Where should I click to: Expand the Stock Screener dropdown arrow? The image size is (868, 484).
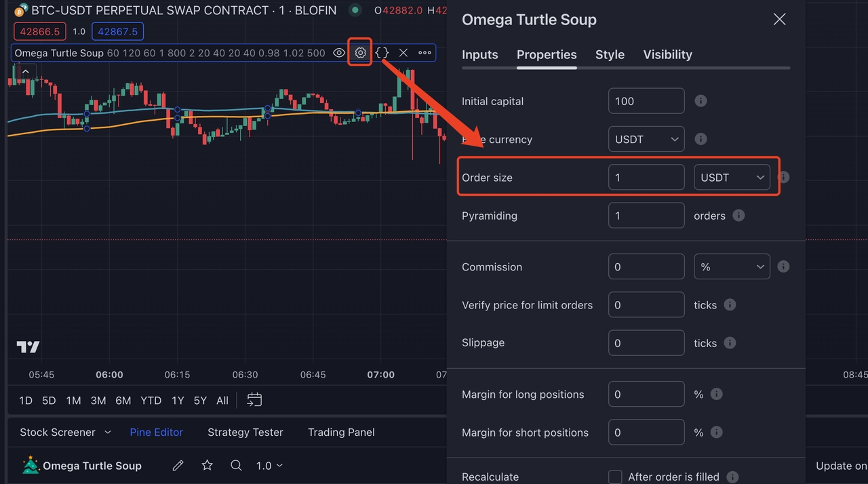pos(108,432)
